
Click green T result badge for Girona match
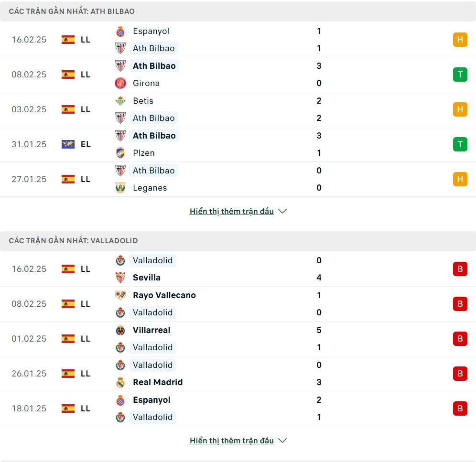(460, 75)
